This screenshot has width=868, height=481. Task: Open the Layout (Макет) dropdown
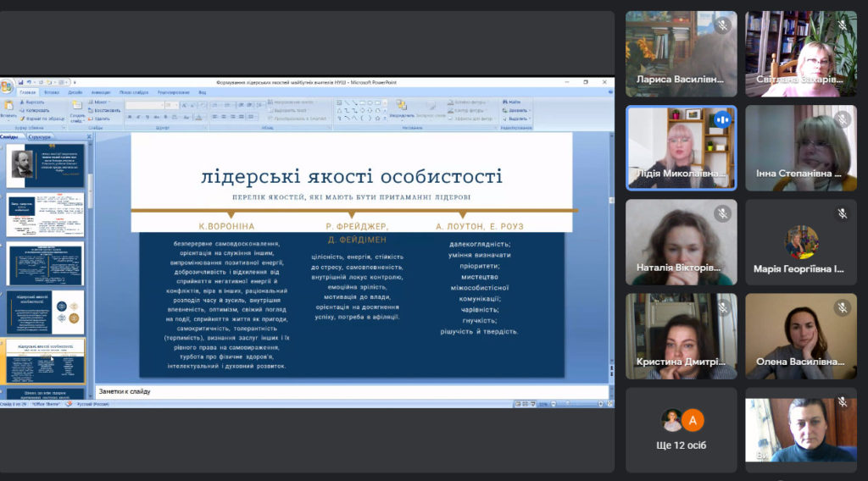(99, 102)
